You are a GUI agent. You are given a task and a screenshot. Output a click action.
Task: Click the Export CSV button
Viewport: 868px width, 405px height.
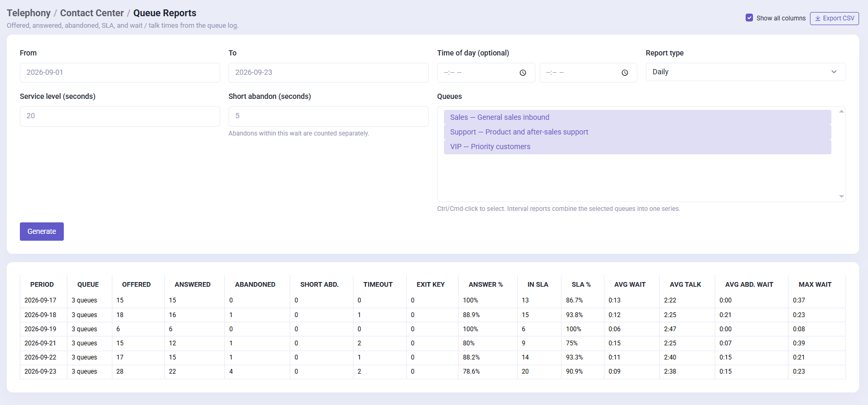(834, 18)
